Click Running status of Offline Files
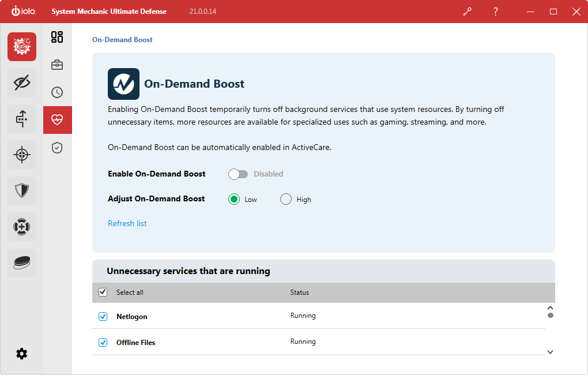588x375 pixels. (x=303, y=342)
